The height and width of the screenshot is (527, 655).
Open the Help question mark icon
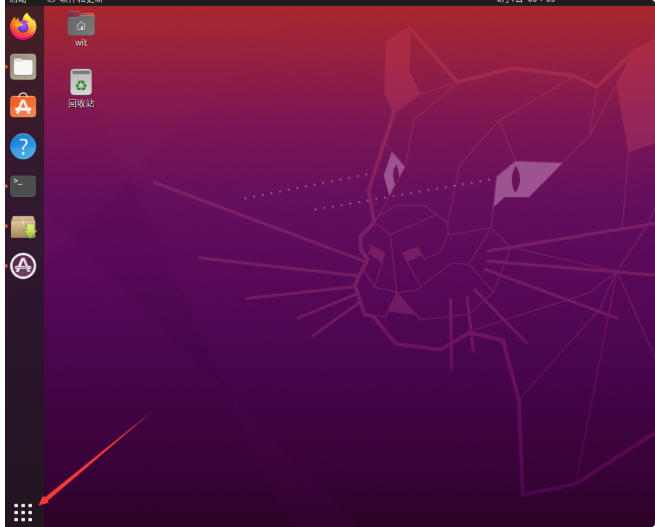tap(23, 146)
